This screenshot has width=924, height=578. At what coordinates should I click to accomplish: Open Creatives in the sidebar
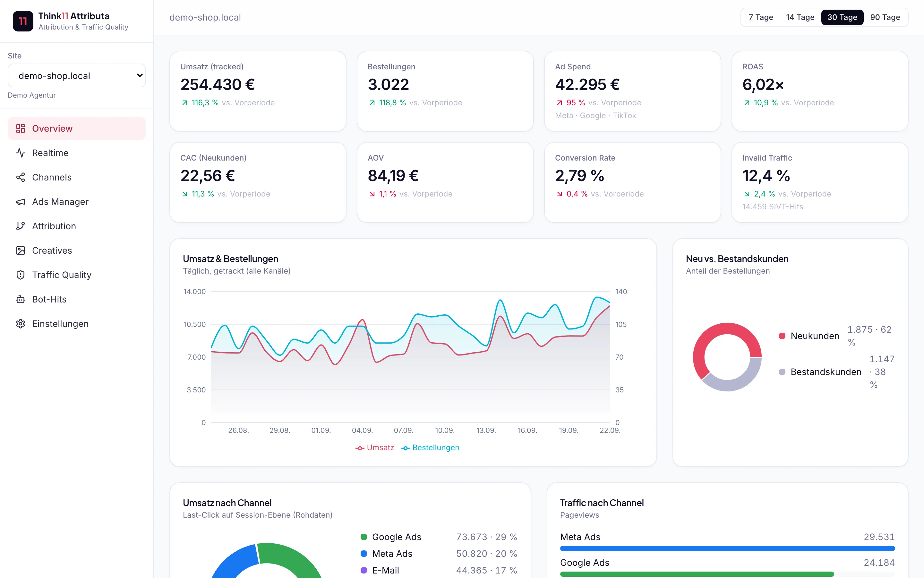click(x=77, y=250)
